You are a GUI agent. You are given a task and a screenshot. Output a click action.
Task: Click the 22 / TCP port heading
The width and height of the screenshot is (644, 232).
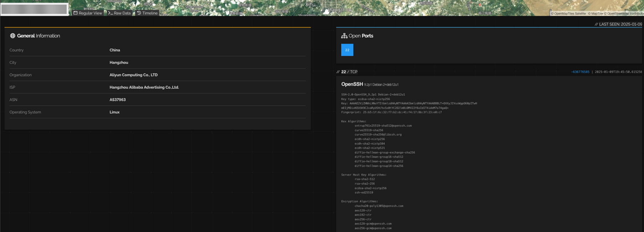(349, 72)
